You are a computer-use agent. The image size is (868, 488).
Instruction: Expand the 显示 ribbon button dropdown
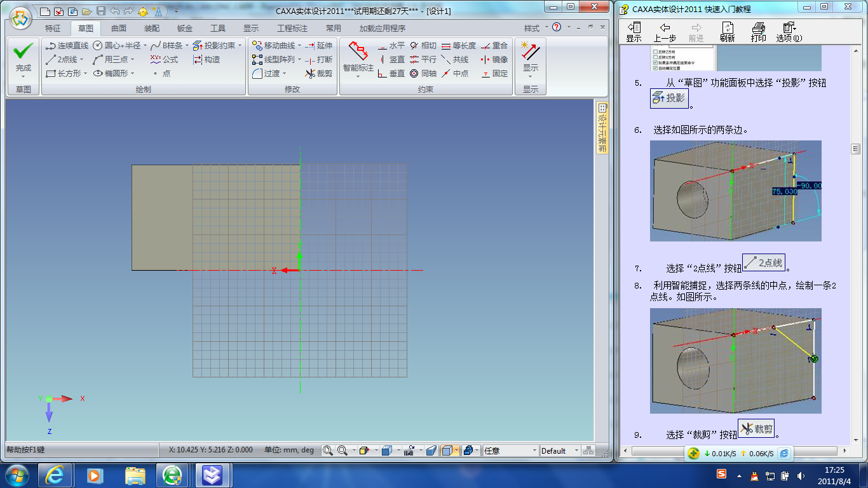530,76
